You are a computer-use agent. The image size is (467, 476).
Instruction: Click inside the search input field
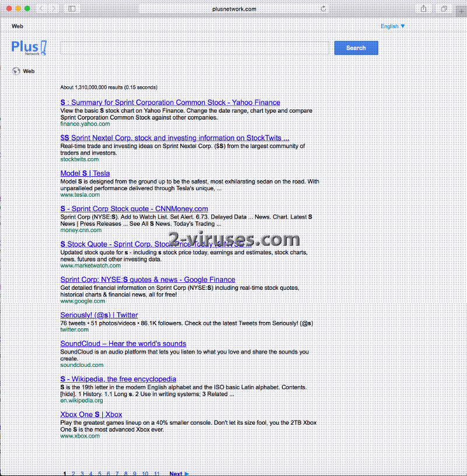193,47
